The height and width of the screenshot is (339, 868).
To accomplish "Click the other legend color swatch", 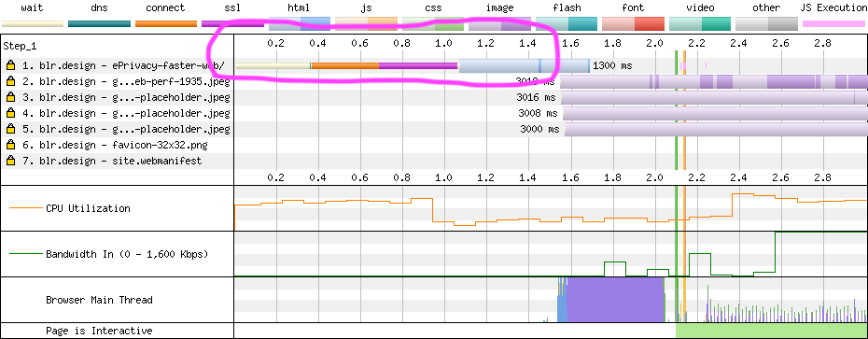I will coord(766,23).
